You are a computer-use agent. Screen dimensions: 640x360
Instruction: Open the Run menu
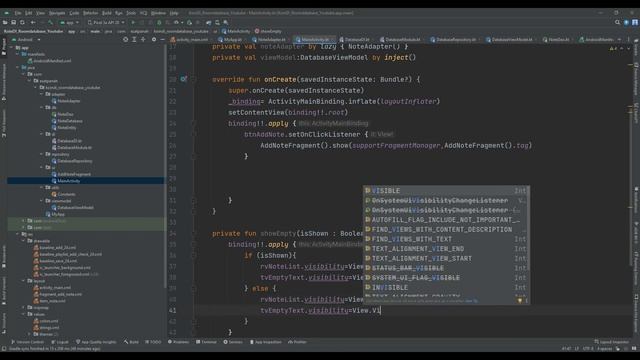tap(119, 13)
